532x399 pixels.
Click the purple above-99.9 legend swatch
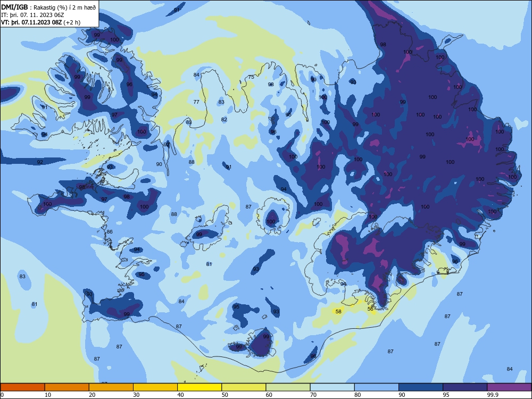pyautogui.click(x=509, y=387)
